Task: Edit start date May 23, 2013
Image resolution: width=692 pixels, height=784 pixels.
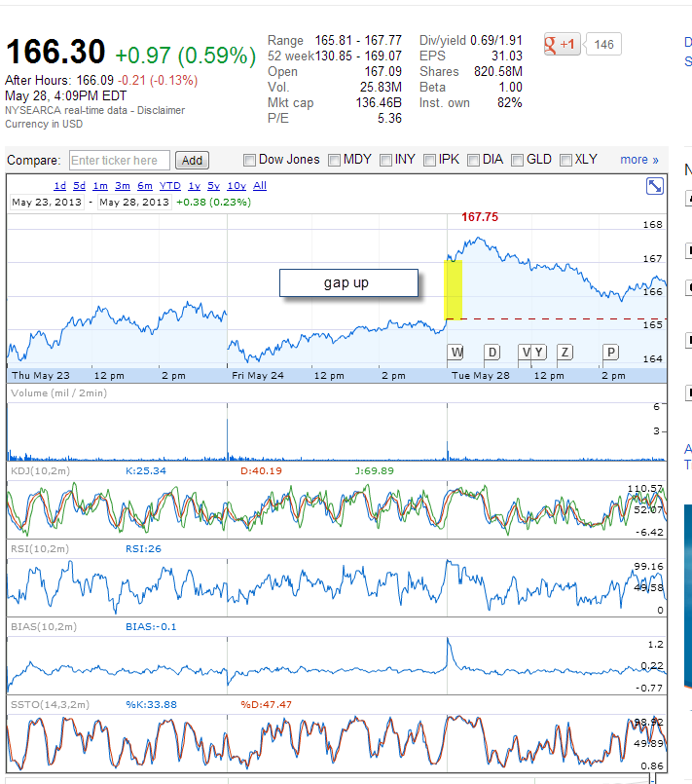Action: point(47,202)
